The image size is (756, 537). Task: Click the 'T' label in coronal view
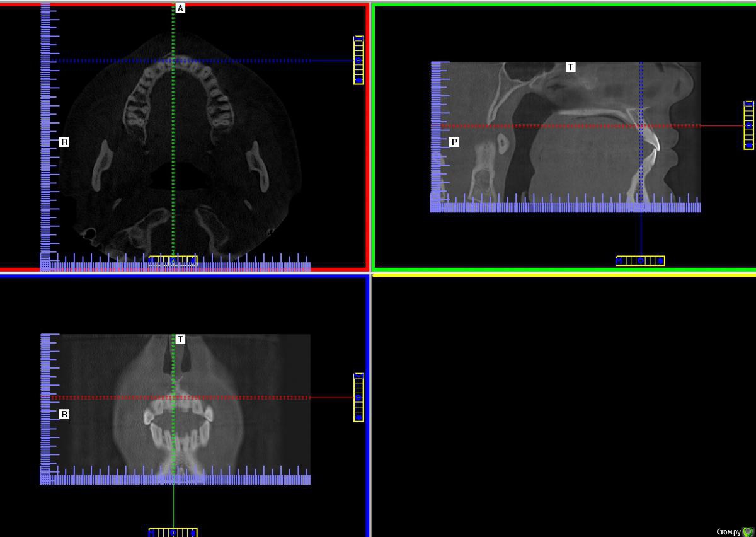click(x=180, y=339)
